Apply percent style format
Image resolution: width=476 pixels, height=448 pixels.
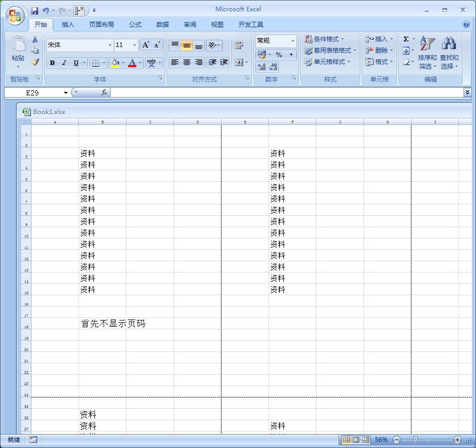(x=279, y=55)
